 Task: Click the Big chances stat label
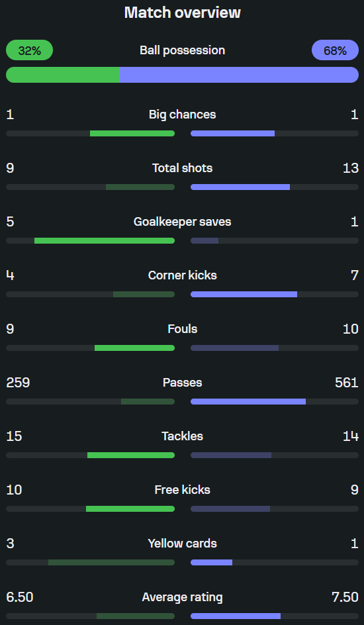[x=183, y=115]
